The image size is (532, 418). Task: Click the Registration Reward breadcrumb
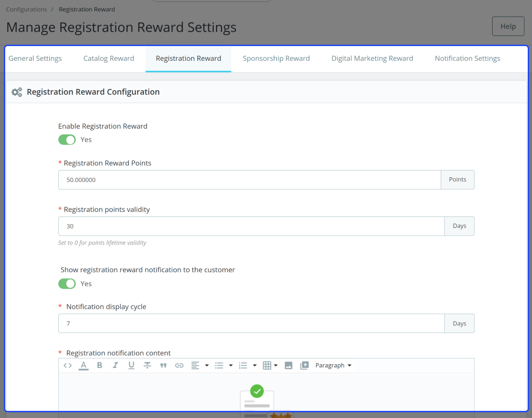(x=87, y=9)
